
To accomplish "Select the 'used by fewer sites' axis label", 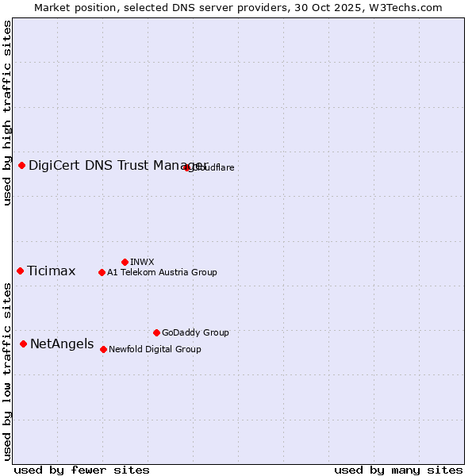I will tap(82, 470).
